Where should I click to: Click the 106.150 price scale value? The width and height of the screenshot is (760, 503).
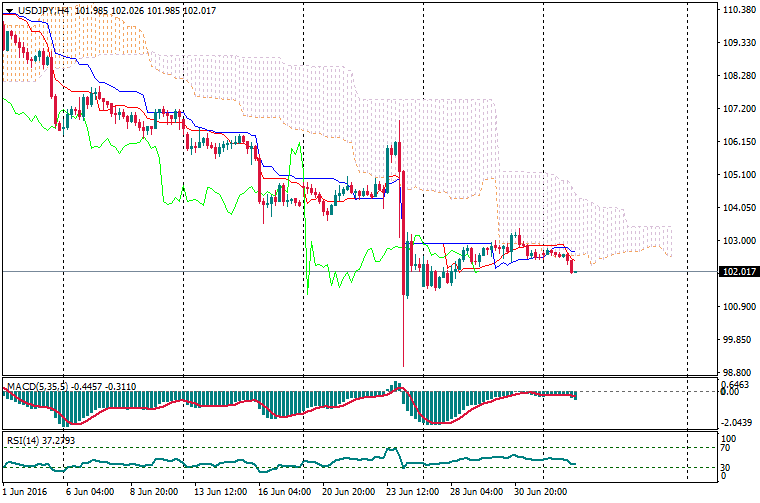tap(739, 141)
